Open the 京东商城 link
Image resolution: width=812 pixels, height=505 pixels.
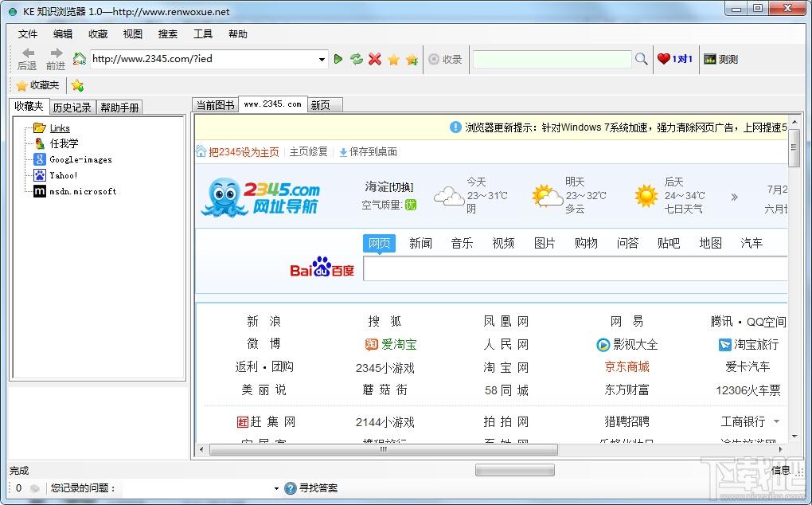(627, 367)
